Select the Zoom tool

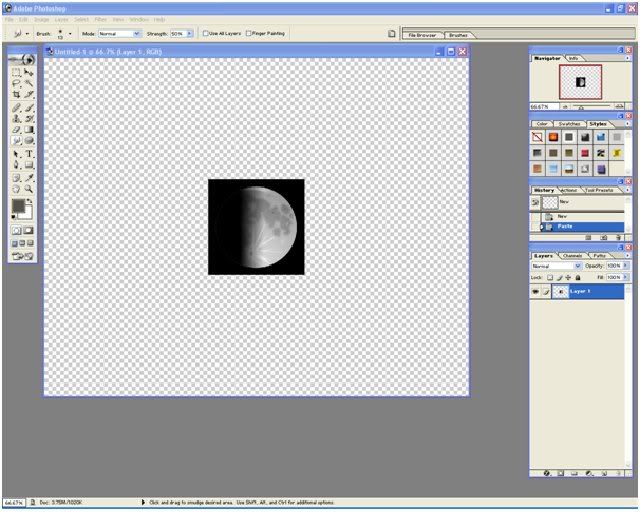coord(29,189)
